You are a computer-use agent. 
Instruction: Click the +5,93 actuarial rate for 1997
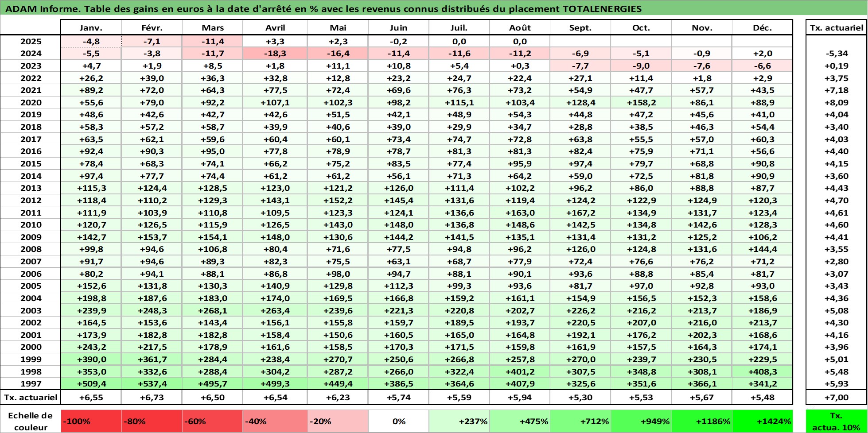[837, 384]
